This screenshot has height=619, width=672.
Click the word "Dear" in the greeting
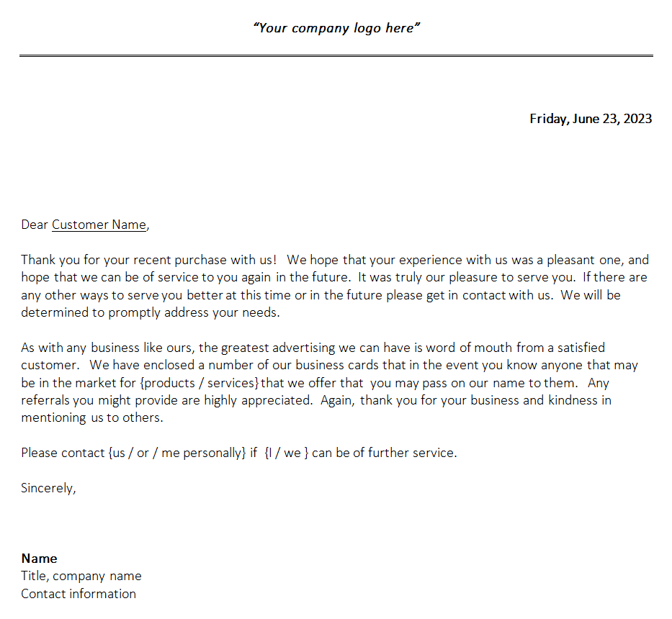click(x=35, y=225)
